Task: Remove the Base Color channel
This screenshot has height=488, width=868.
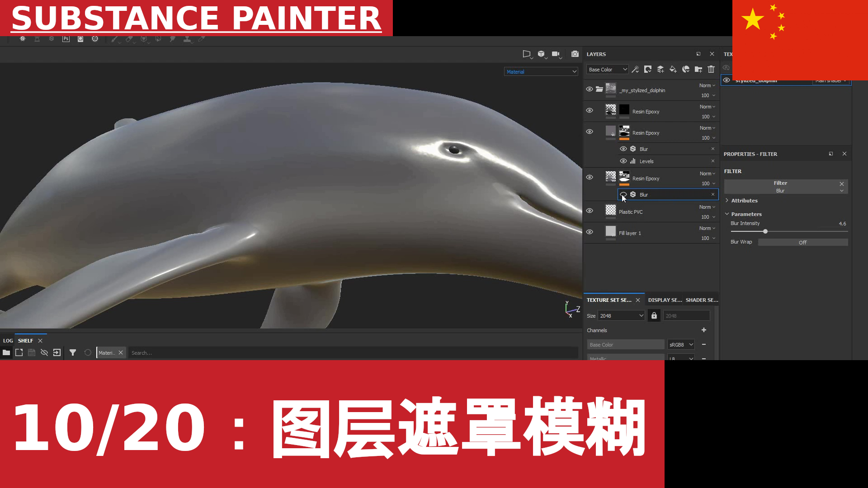Action: [x=704, y=344]
